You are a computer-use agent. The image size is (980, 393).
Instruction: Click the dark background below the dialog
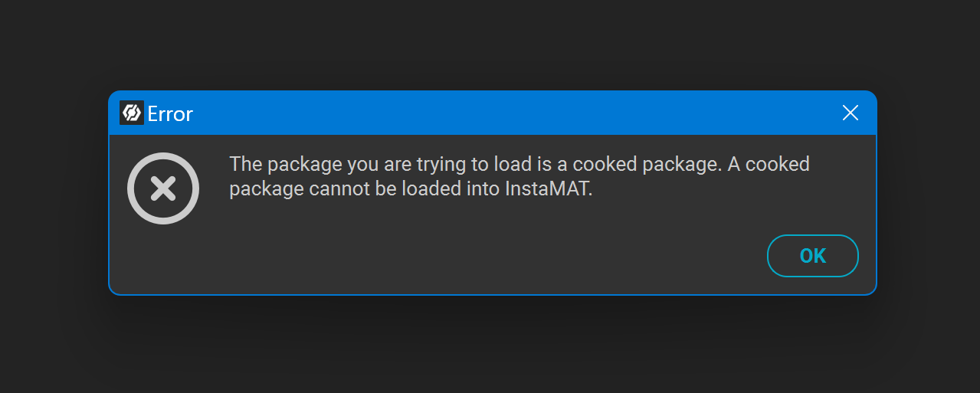490,345
